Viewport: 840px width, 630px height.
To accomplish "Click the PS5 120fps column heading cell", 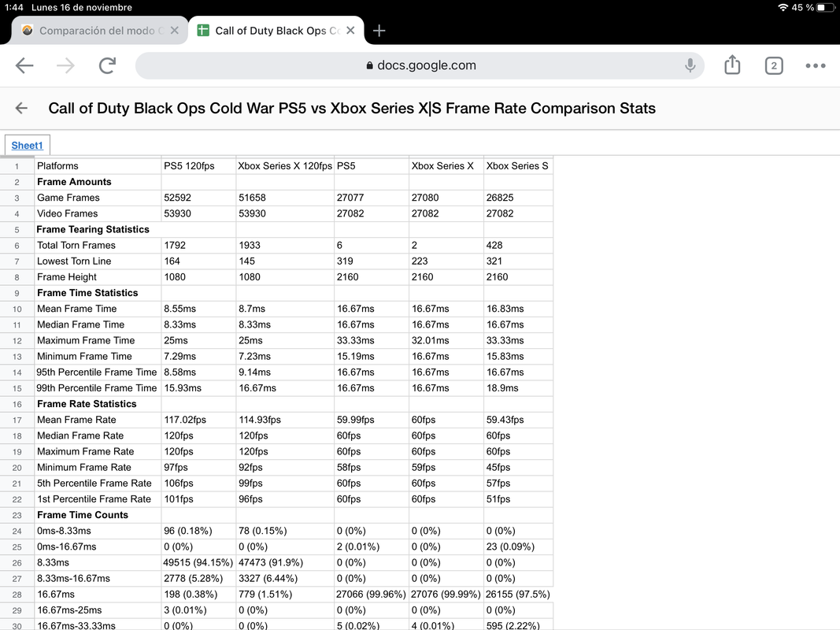I will 198,166.
